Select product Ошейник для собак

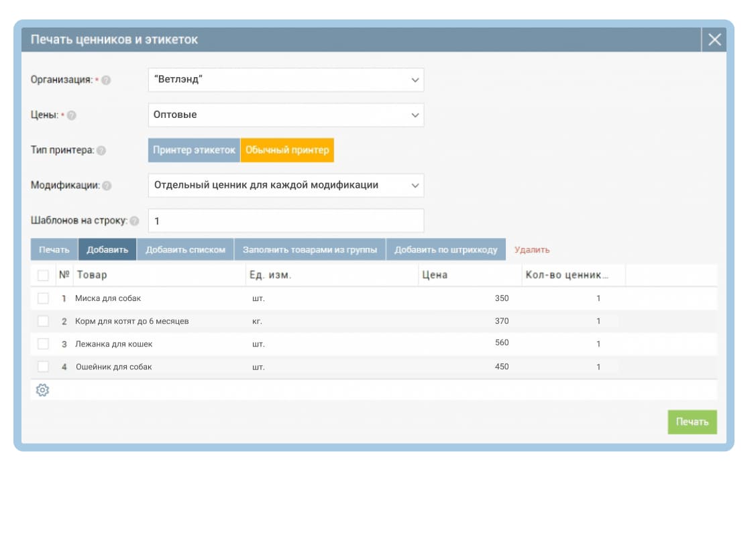click(114, 367)
